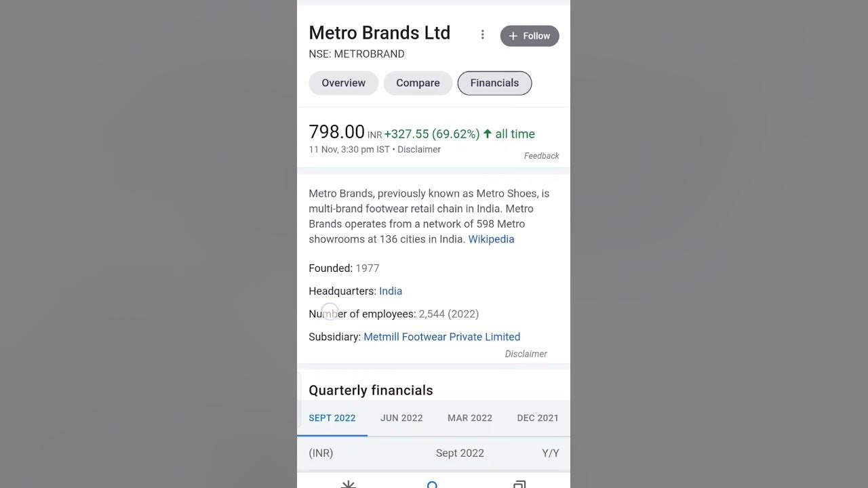868x488 pixels.
Task: Open the Wikipedia source link
Action: tap(491, 239)
